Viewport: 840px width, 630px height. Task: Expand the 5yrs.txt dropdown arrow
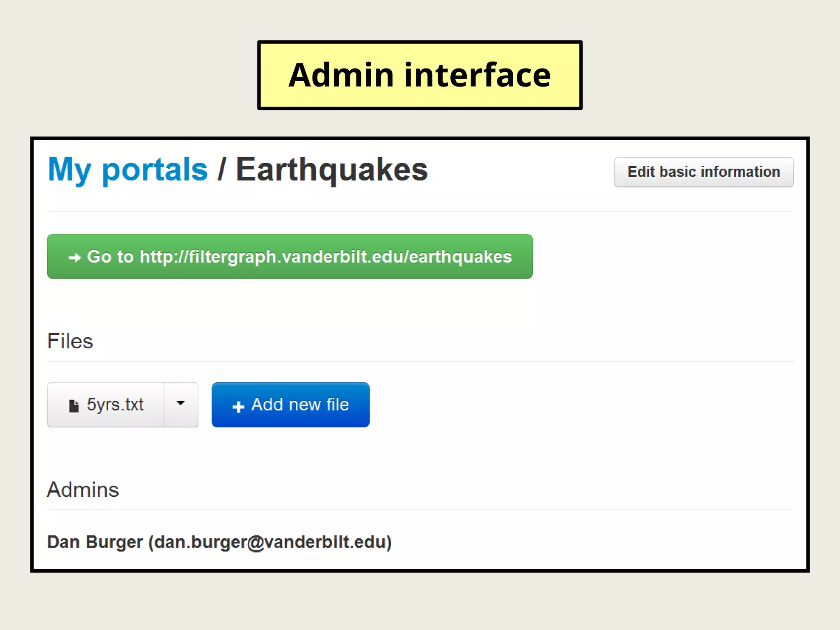tap(181, 405)
